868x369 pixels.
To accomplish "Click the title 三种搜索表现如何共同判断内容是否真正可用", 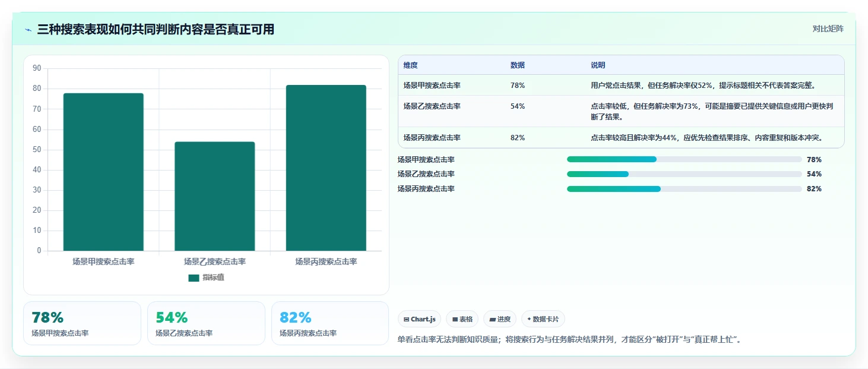I will (x=156, y=30).
